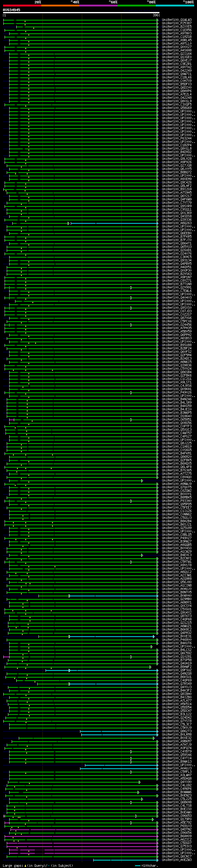Open hit UniRef100_P25387
The width and height of the screenshot is (197, 868).
[x=177, y=23]
